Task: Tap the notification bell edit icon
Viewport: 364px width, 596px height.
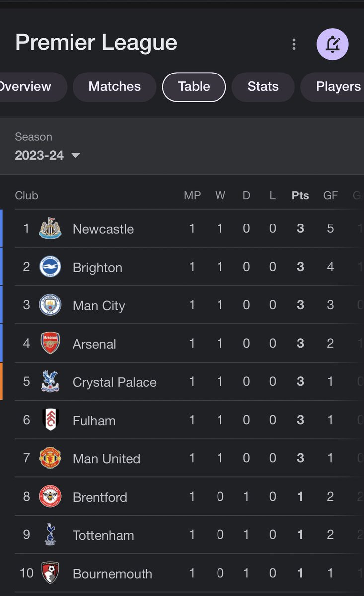Action: (333, 44)
